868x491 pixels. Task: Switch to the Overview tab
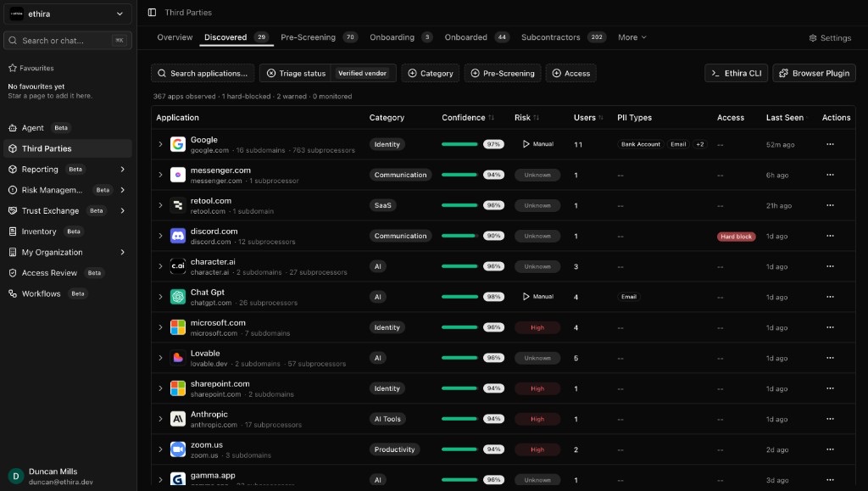point(175,37)
